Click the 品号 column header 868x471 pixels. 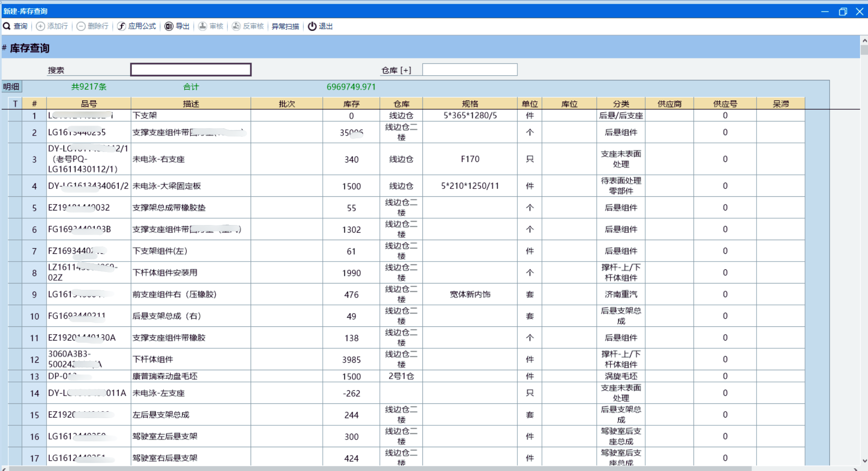[x=89, y=104]
